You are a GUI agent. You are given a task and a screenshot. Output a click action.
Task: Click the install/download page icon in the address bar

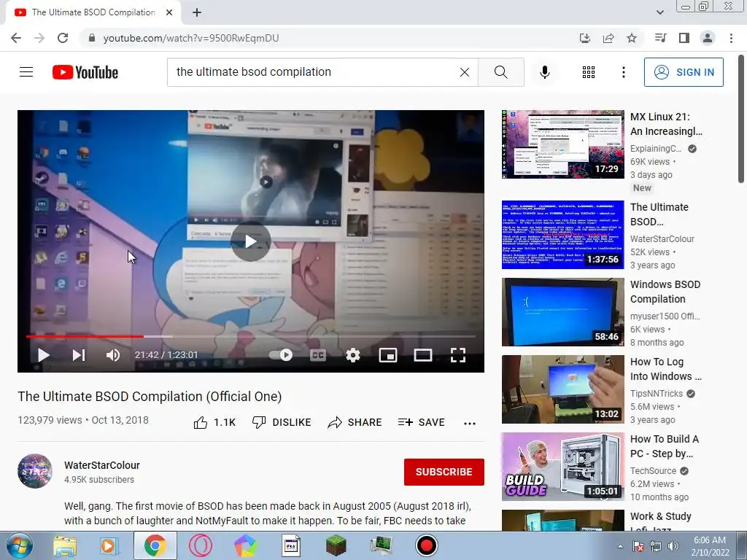584,38
